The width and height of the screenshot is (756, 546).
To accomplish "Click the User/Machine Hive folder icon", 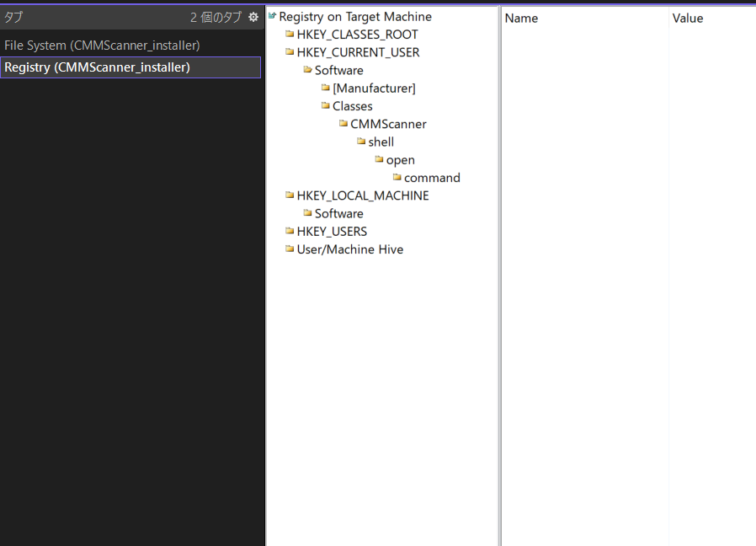I will tap(290, 249).
